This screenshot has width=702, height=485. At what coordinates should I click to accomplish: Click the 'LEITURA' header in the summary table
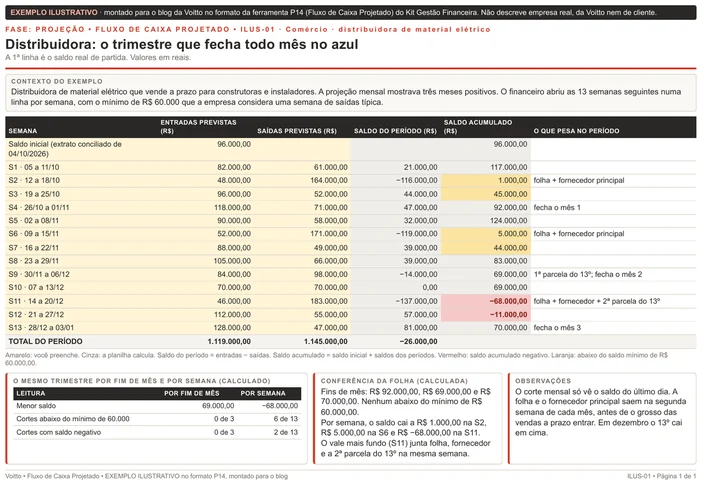click(30, 393)
